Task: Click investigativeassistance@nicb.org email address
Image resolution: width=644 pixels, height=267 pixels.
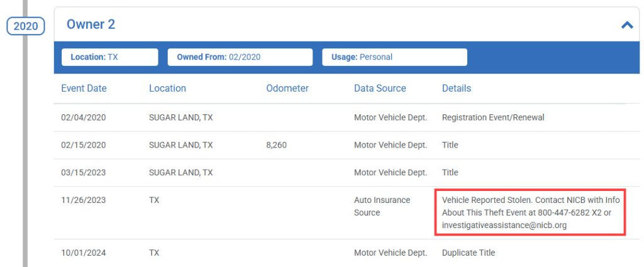Action: coord(504,225)
